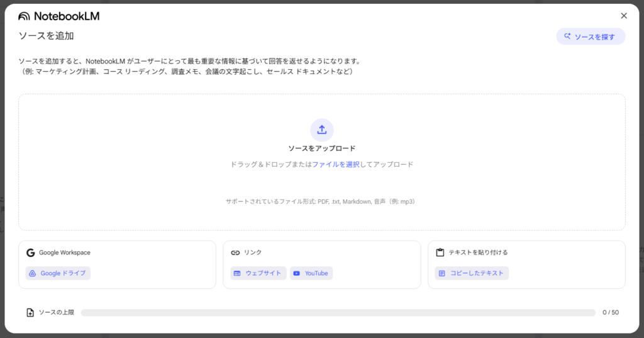The width and height of the screenshot is (644, 338).
Task: Click the Google G icon
Action: [x=30, y=253]
